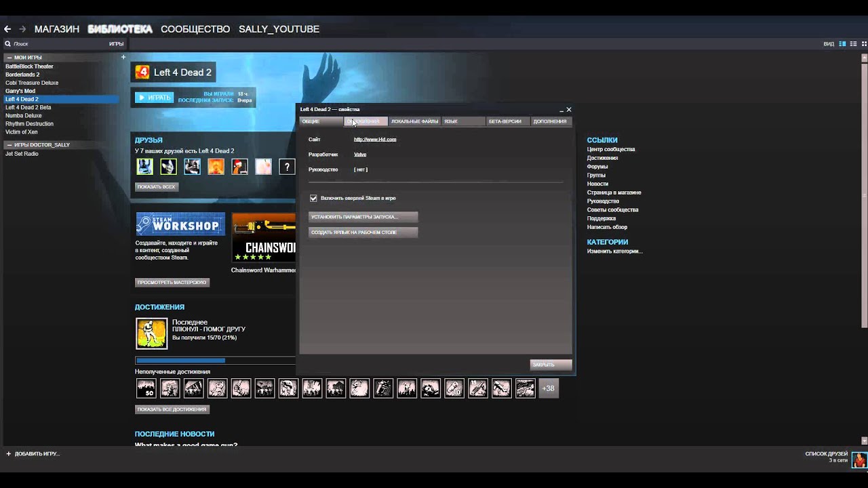Open the Steam Workshop banner thumbnail
The width and height of the screenshot is (868, 488).
(x=180, y=224)
